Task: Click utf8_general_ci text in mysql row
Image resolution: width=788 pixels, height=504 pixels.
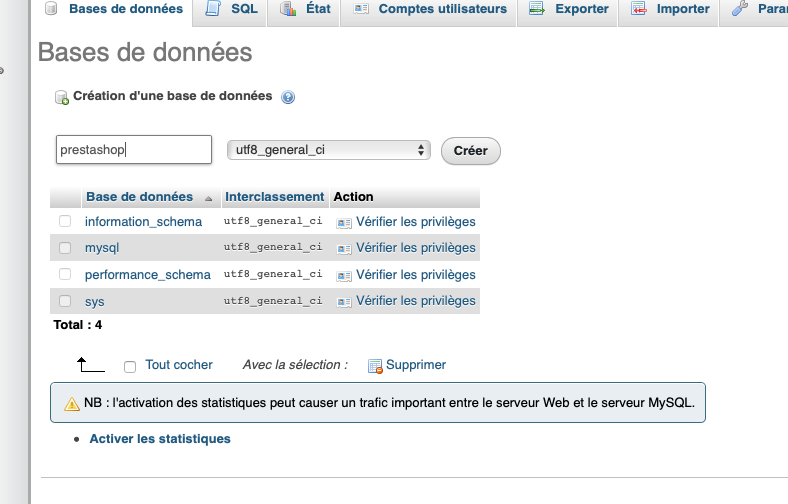Action: [x=273, y=247]
